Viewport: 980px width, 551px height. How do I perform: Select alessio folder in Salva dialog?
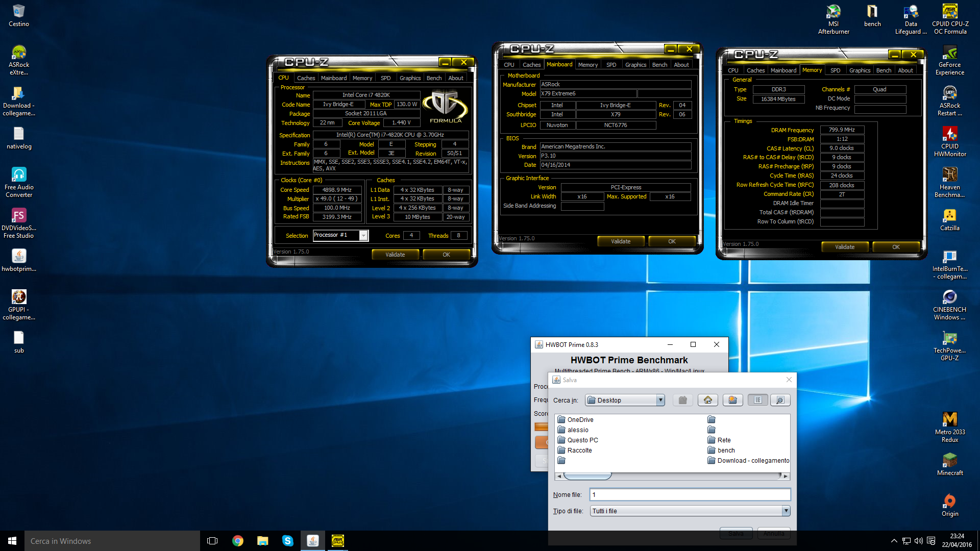point(573,430)
